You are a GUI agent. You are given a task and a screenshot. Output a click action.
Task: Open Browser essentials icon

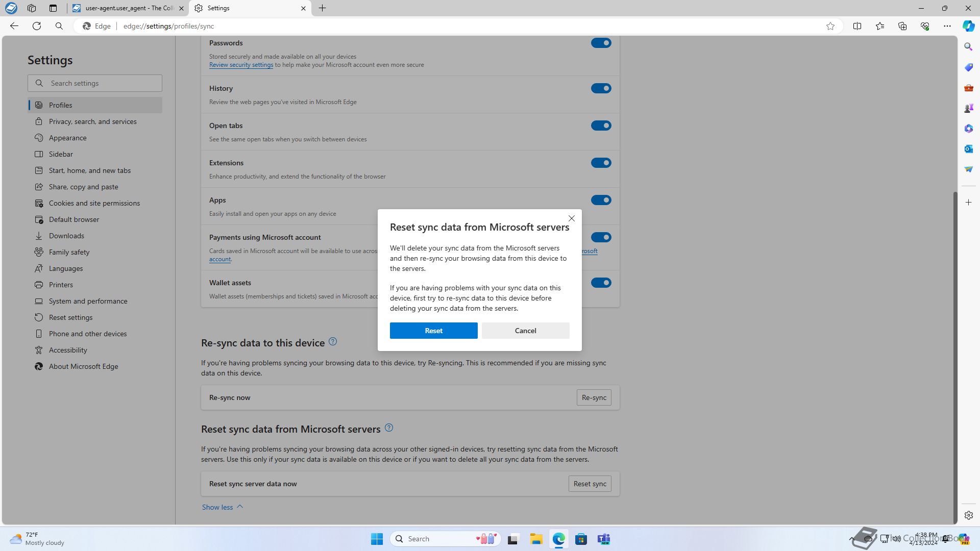925,26
